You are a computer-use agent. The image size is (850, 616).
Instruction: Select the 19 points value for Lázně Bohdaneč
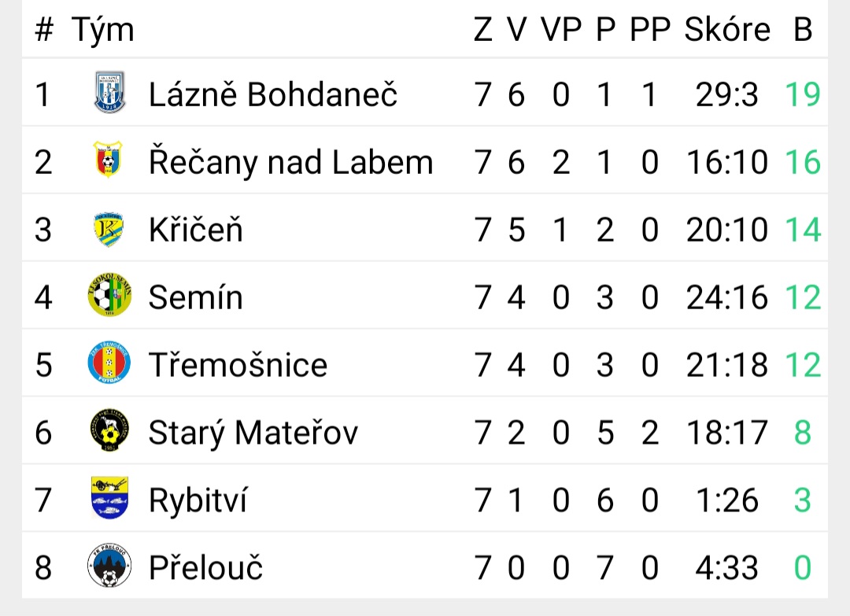[x=803, y=95]
